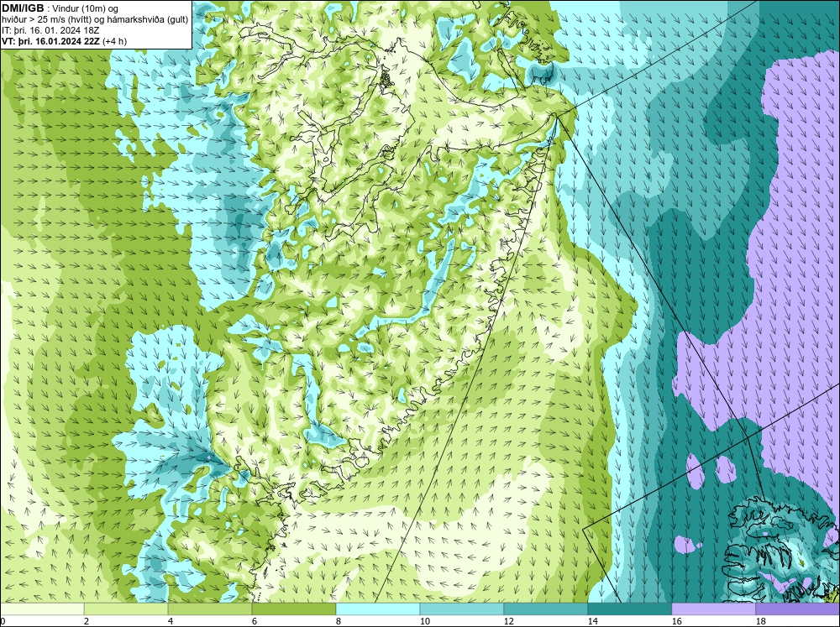Click the legend label '16'

[676, 621]
